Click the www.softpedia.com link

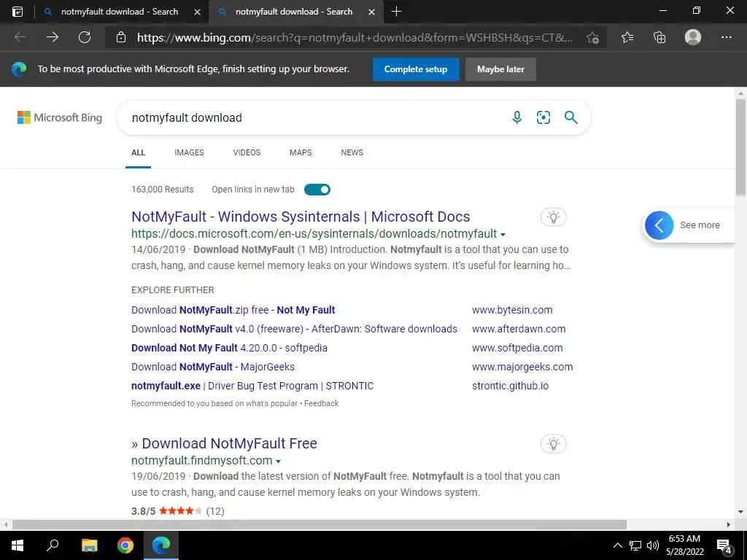[x=517, y=348]
